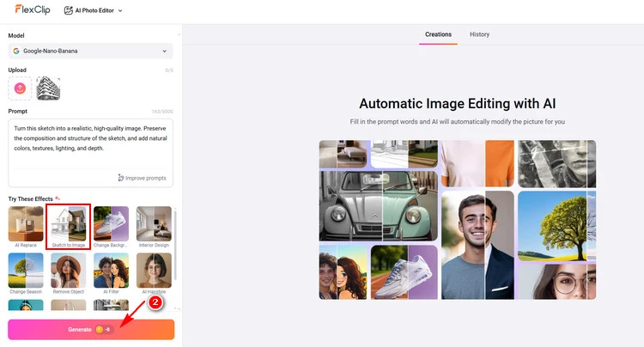Screen dimensions: 644x347
Task: Click the old photo restoration sample
Action: click(x=556, y=164)
